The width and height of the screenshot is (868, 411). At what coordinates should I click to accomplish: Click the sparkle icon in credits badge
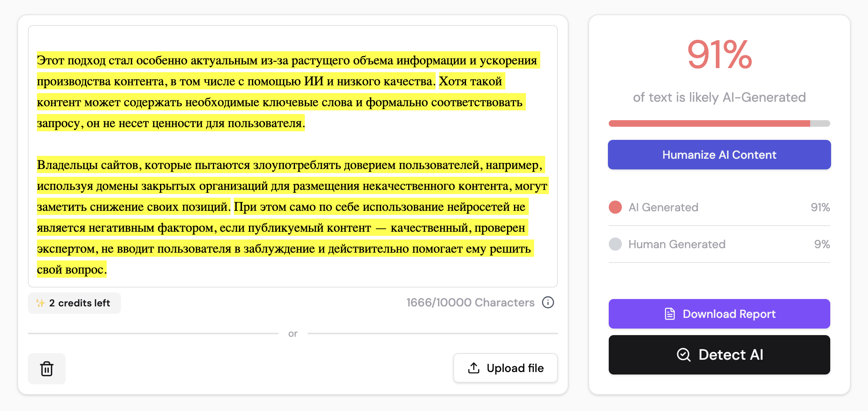tap(40, 303)
